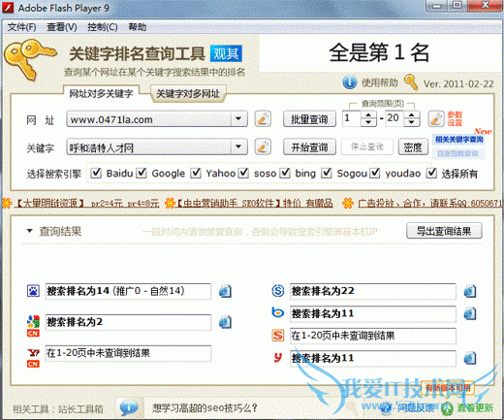This screenshot has width=504, height=420.
Task: Click the Google CN logo in results
Action: (33, 326)
